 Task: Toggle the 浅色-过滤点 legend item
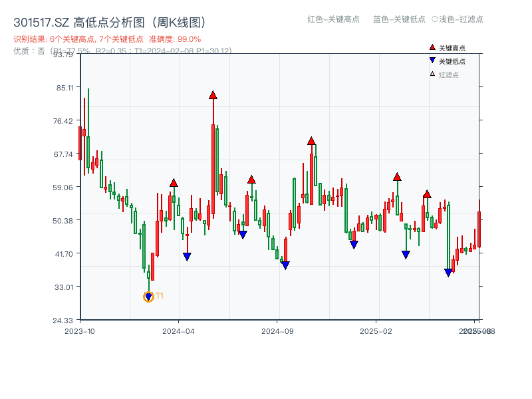click(x=454, y=20)
